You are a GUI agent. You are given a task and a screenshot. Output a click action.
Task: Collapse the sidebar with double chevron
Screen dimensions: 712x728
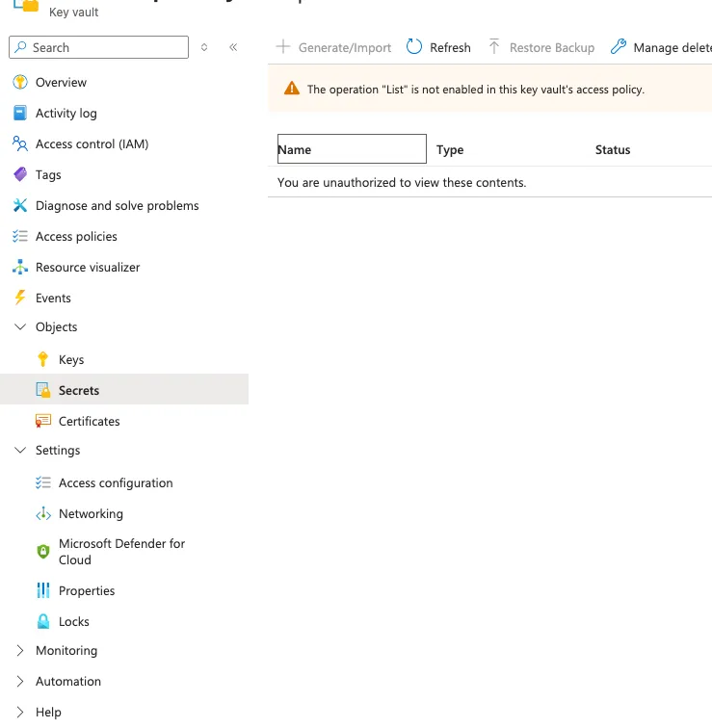pos(233,47)
